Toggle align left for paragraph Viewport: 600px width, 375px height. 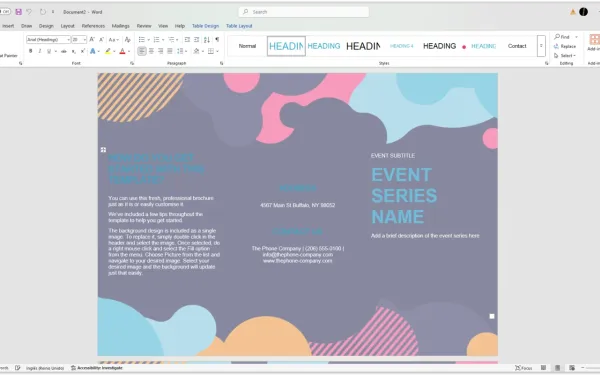[142, 51]
